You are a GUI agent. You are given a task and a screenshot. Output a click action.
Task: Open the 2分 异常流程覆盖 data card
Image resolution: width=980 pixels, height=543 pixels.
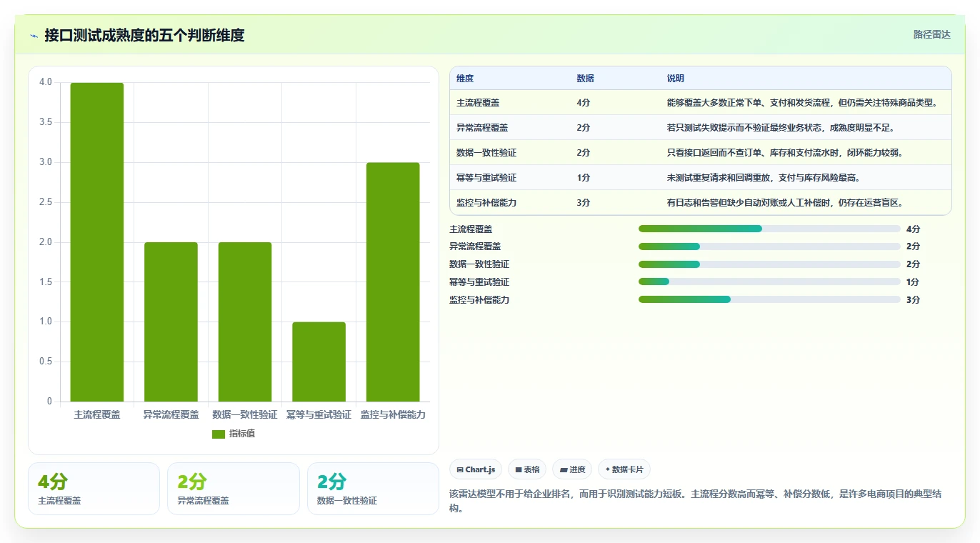tap(234, 489)
